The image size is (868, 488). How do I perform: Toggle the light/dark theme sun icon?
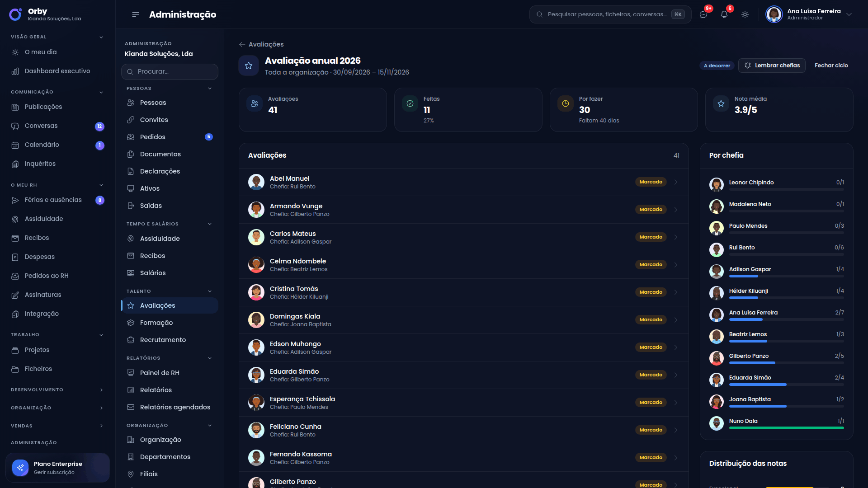click(x=745, y=14)
